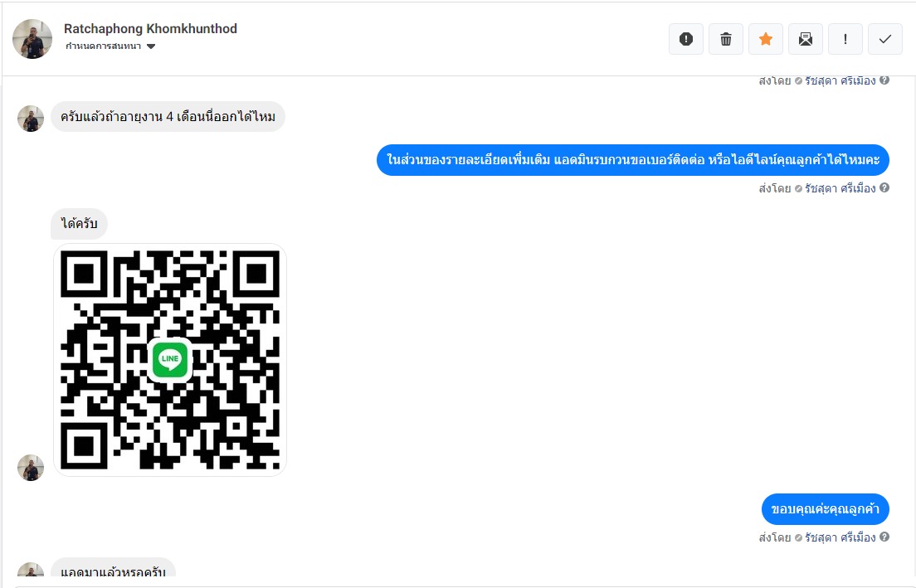916x588 pixels.
Task: Flag priority with the exclamation mark icon
Action: coord(845,39)
